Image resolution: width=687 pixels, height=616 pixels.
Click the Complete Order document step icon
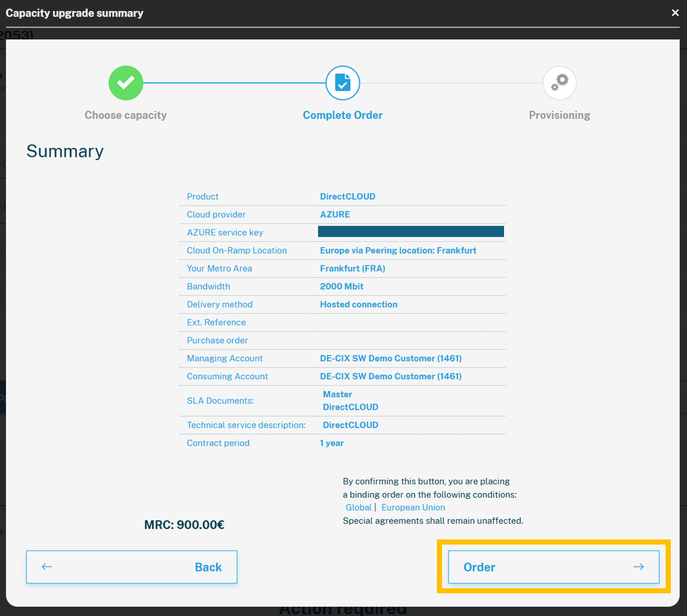[x=342, y=83]
